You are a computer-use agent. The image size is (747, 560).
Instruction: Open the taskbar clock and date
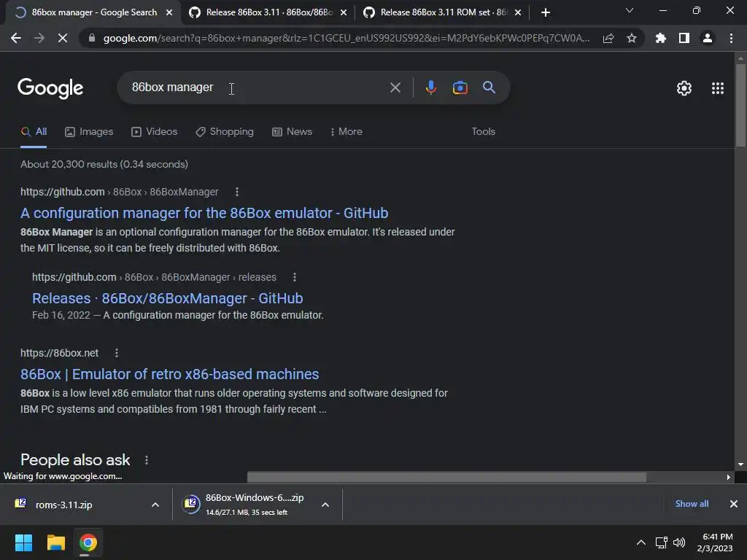pos(715,542)
